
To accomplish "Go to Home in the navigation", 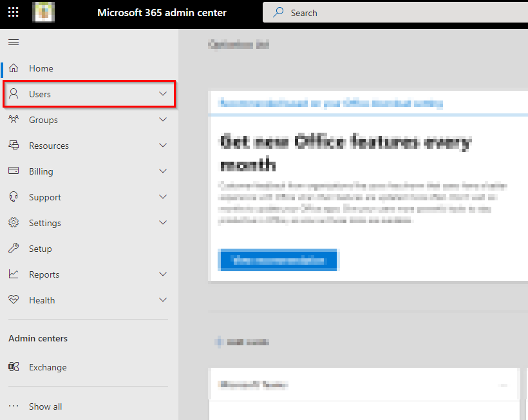I will 90,68.
